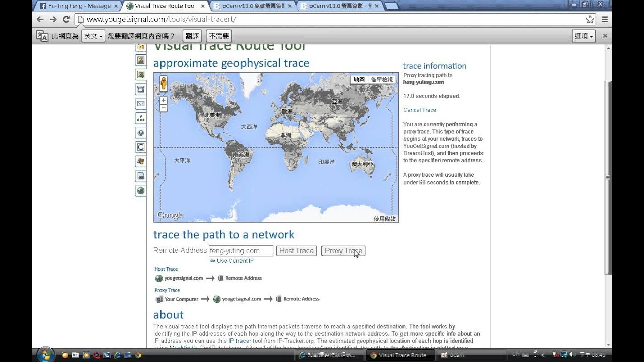Click the Google logo on the map
The width and height of the screenshot is (644, 362).
(x=170, y=215)
